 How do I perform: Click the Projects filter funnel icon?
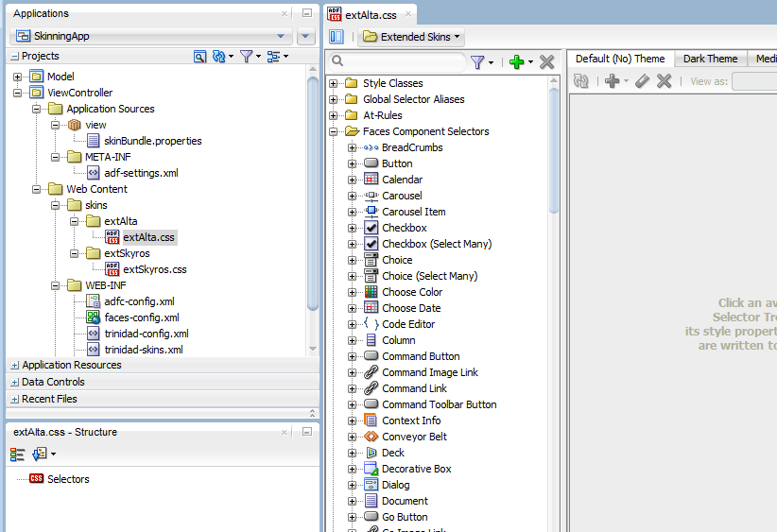pyautogui.click(x=247, y=57)
